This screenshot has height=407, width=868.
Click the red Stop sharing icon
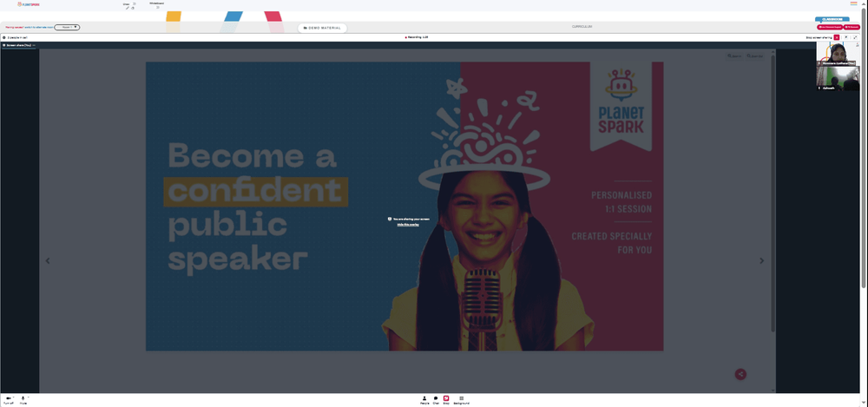pyautogui.click(x=446, y=400)
